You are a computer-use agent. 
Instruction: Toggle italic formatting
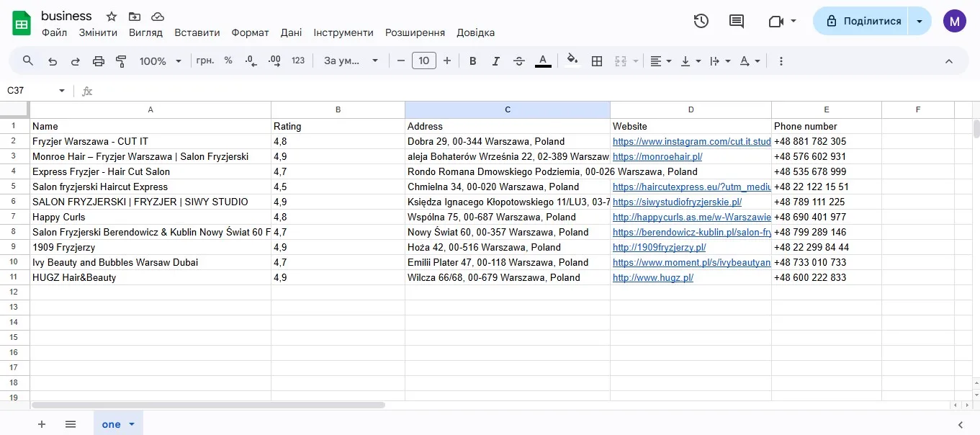tap(496, 61)
